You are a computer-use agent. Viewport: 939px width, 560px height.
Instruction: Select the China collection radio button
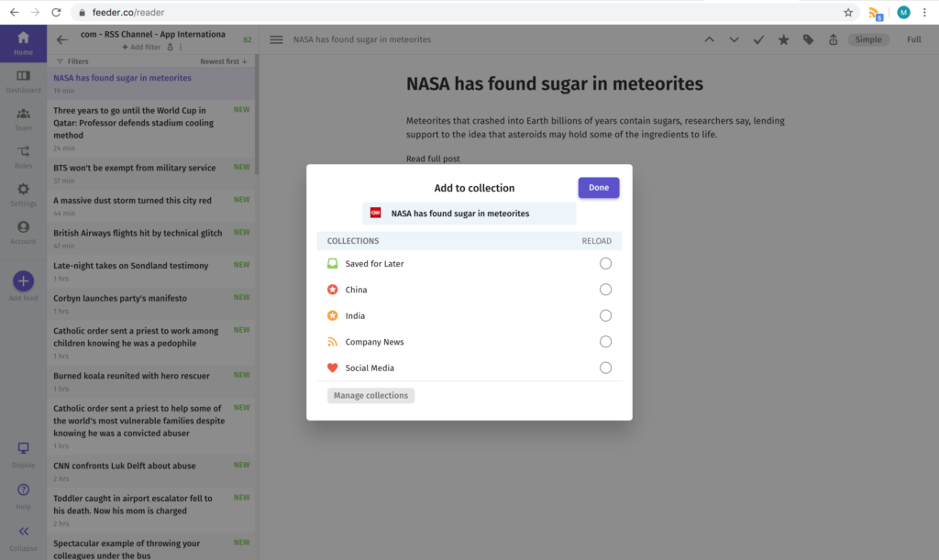[605, 290]
